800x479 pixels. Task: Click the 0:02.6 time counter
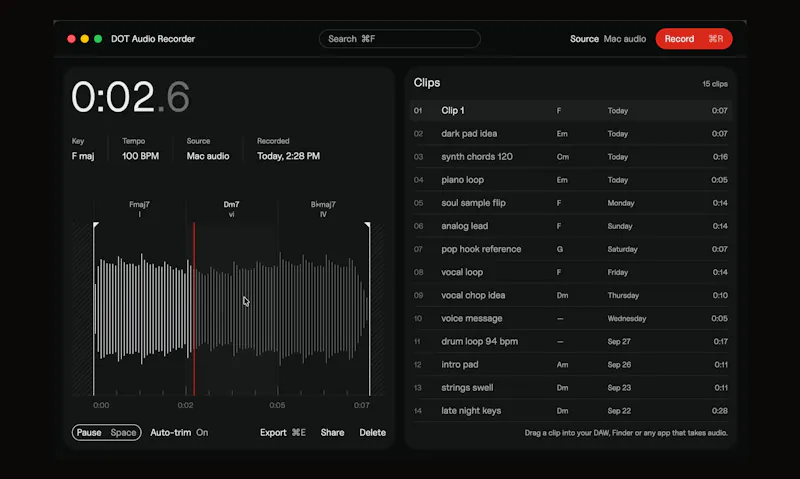(131, 97)
